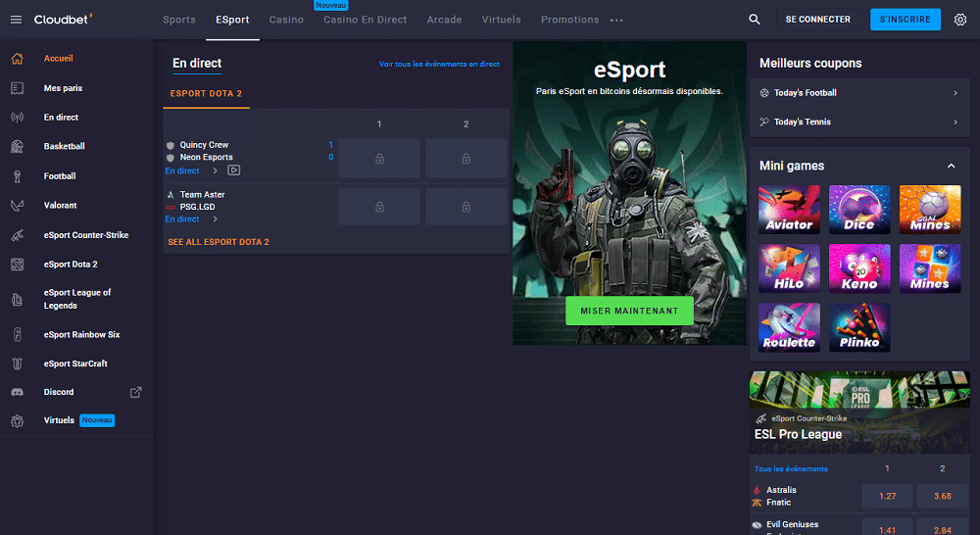The image size is (980, 535).
Task: Click MISER MAINTENANT button
Action: 629,311
